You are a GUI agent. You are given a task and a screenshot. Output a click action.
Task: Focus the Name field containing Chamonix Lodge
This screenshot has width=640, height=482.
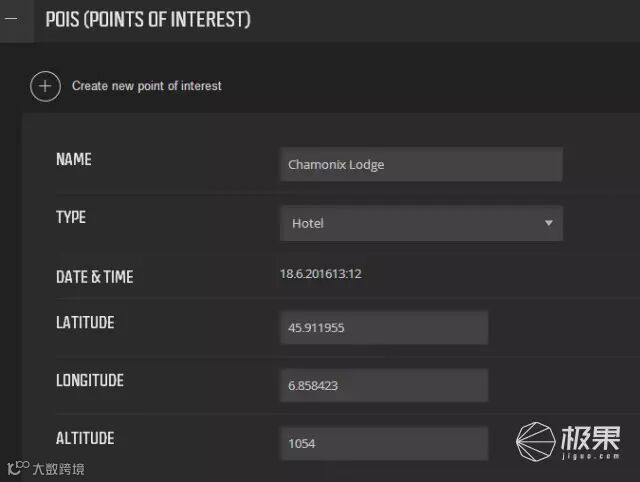tap(421, 164)
